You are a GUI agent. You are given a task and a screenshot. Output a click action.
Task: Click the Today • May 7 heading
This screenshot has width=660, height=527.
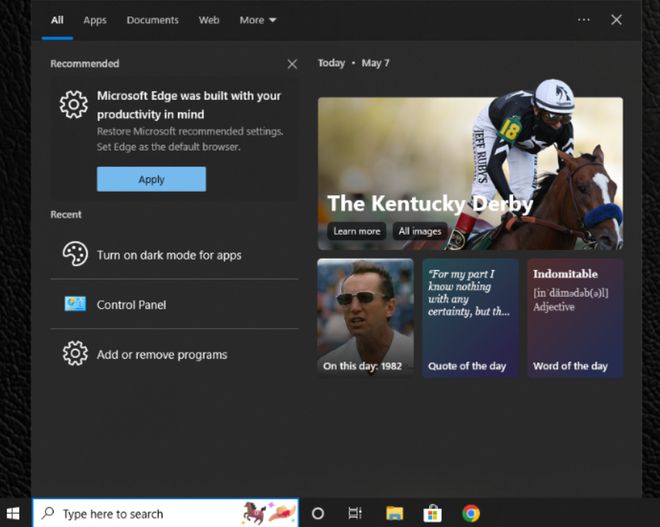(354, 63)
